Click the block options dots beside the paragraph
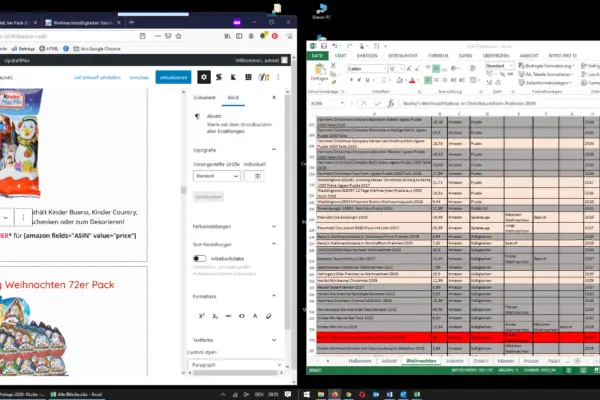This screenshot has width=600, height=400. pyautogui.click(x=23, y=217)
